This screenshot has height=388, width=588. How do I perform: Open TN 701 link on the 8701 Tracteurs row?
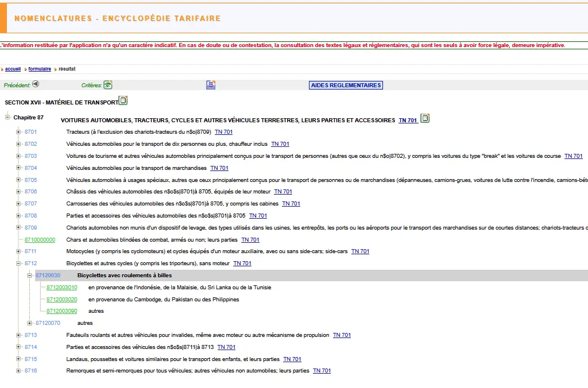(223, 132)
